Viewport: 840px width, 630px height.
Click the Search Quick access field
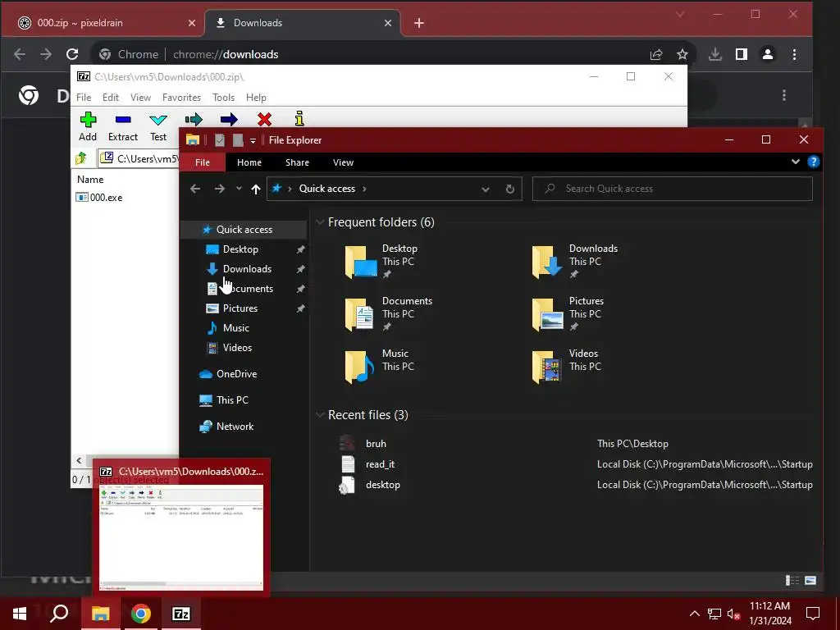tap(673, 189)
